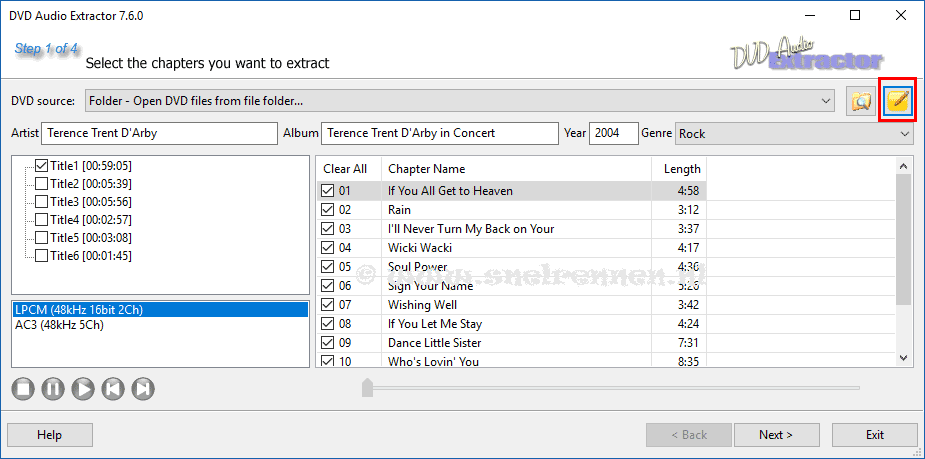The width and height of the screenshot is (925, 459).
Task: Select the "Soul Power" chapter
Action: (x=418, y=267)
